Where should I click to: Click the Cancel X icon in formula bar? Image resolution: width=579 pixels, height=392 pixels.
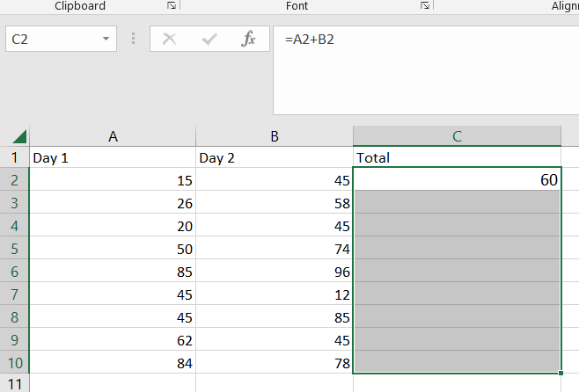pos(170,39)
